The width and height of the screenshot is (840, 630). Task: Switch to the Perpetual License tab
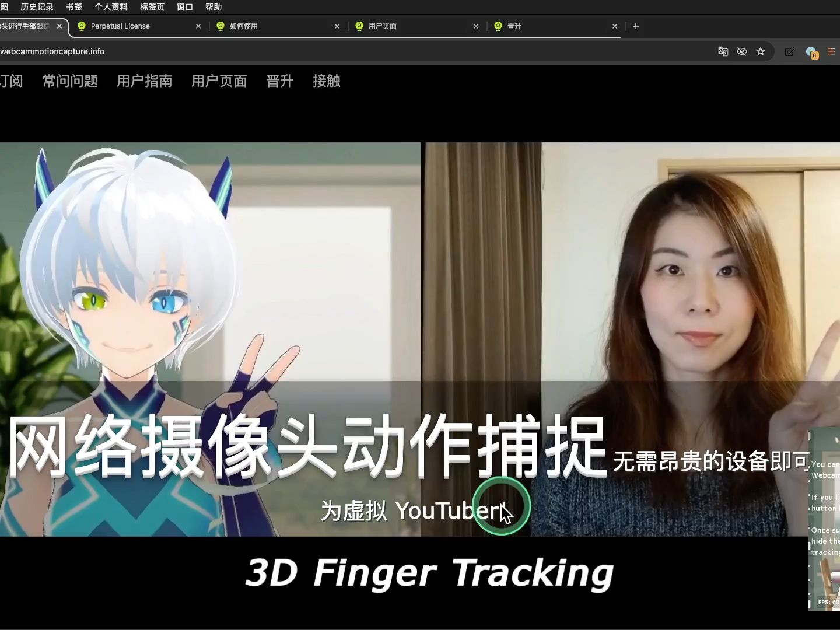click(139, 26)
